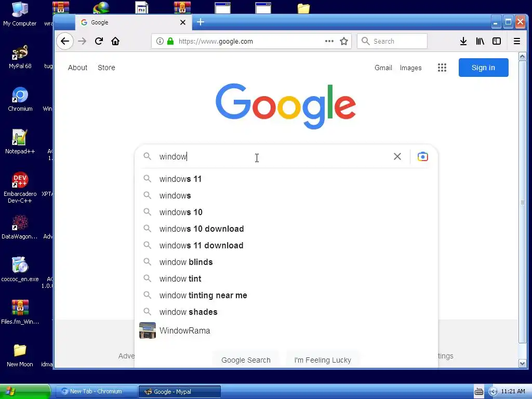
Task: Open Notepad++ desktop shortcut
Action: pos(20,142)
